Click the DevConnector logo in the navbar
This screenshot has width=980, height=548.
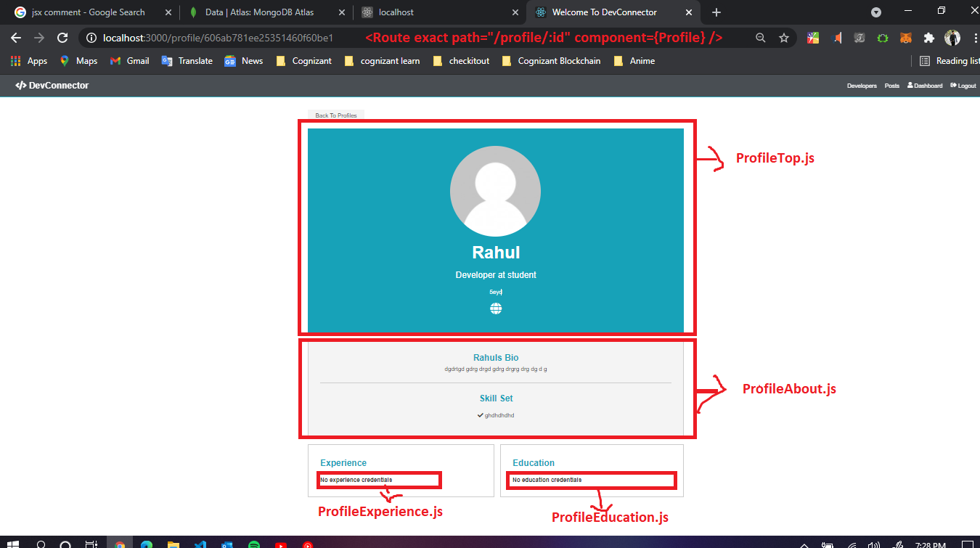pyautogui.click(x=52, y=85)
